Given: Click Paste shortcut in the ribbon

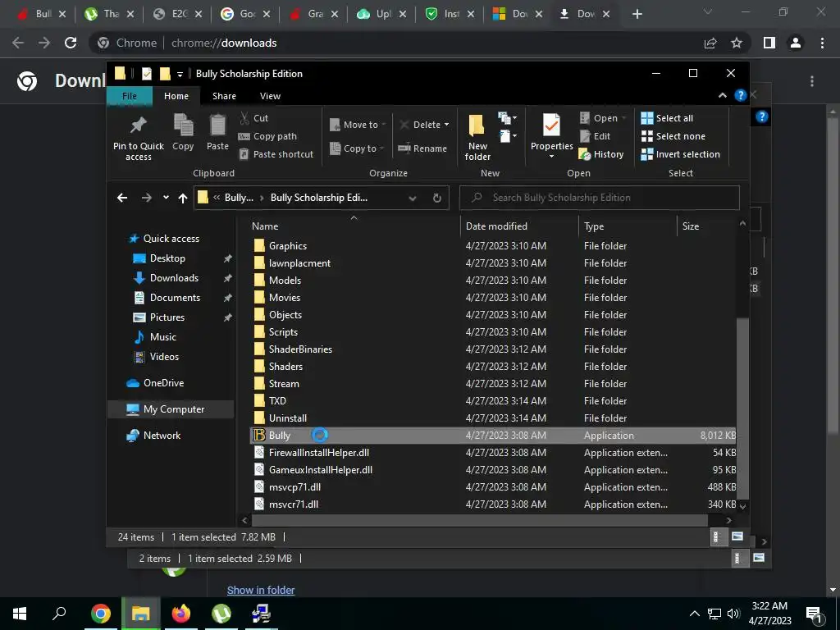Looking at the screenshot, I should pos(276,154).
